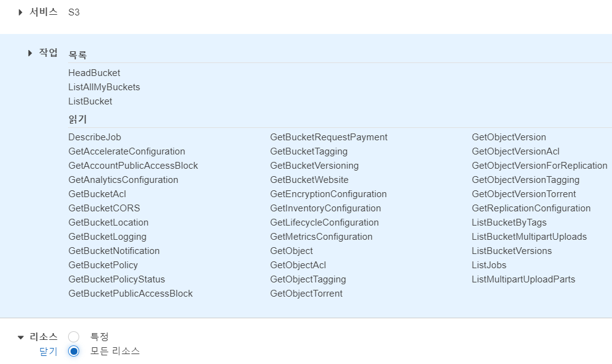This screenshot has height=364, width=612.
Task: Click the ListMultipartUploadParts action
Action: point(524,279)
